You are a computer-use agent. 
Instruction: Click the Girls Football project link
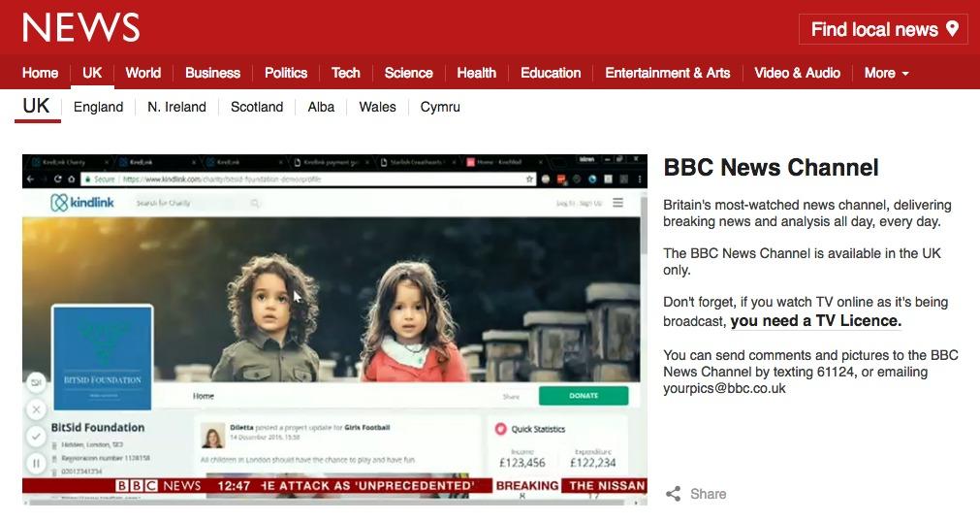click(366, 428)
